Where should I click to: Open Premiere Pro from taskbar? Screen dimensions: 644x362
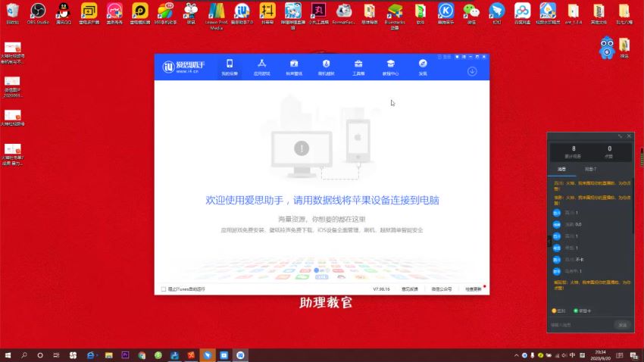pyautogui.click(x=125, y=355)
